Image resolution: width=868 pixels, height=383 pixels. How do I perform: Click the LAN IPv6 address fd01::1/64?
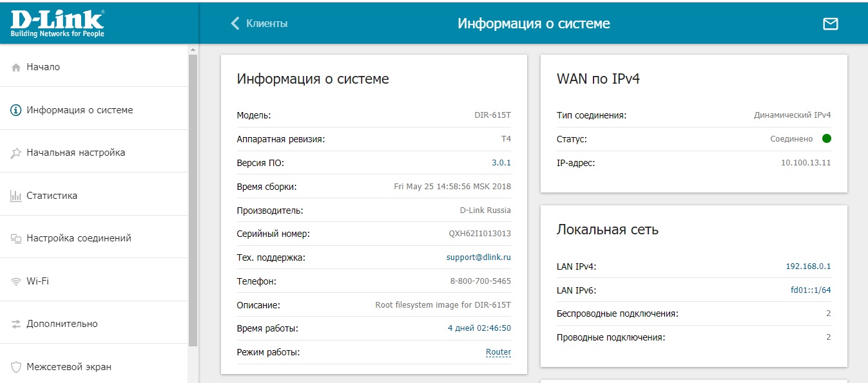click(x=811, y=290)
